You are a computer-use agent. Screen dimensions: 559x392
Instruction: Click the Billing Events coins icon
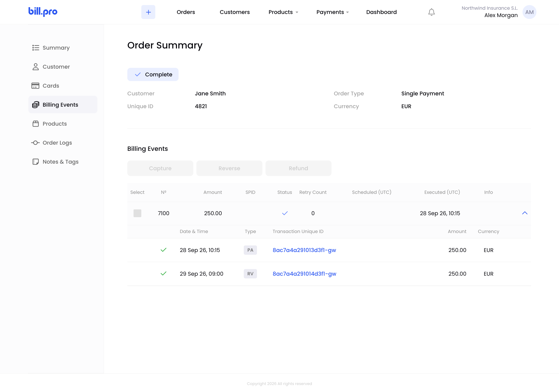(36, 104)
